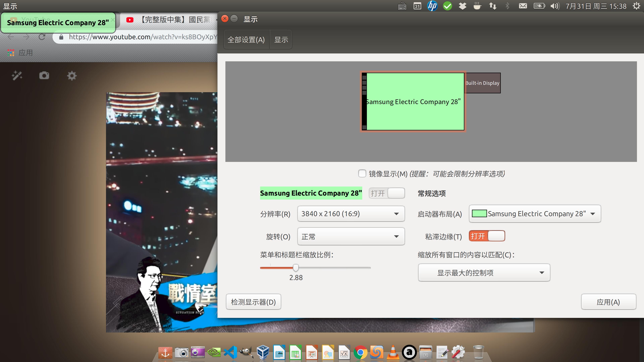This screenshot has width=644, height=362.
Task: Click the 戰情室 video frame
Action: [x=162, y=212]
